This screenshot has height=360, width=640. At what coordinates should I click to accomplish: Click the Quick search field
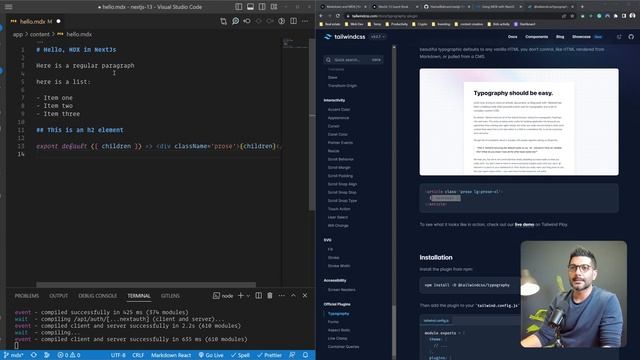(353, 60)
